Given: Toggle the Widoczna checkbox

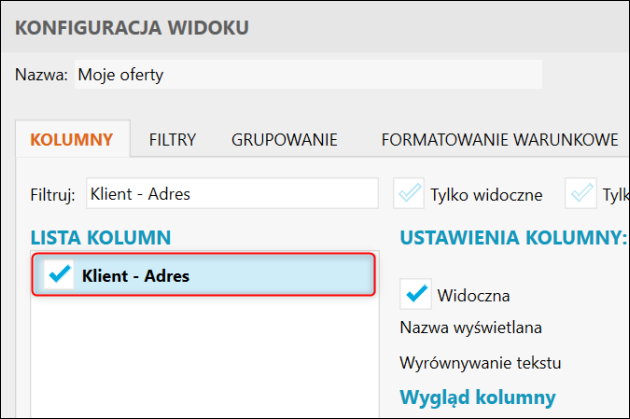Looking at the screenshot, I should [x=416, y=295].
